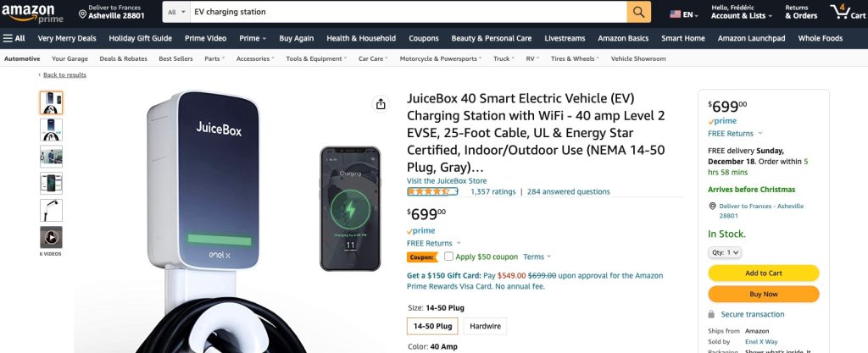This screenshot has height=353, width=868.
Task: Open the shopping cart icon
Action: pyautogui.click(x=841, y=12)
